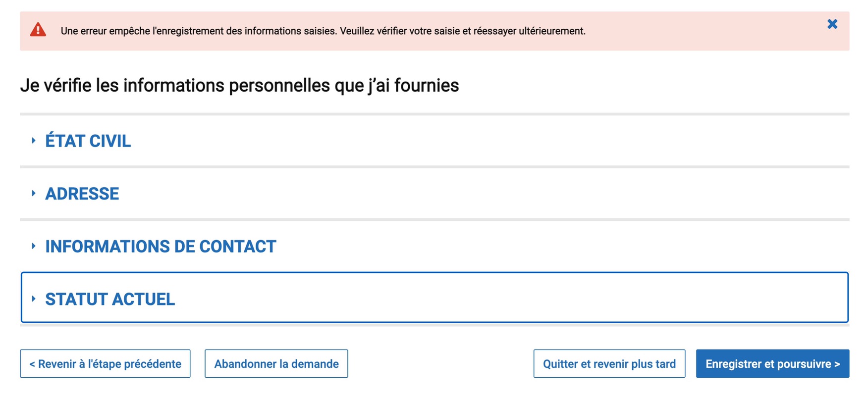Viewport: 868px width, 402px height.
Task: Select the ADRESSE section heading
Action: (x=82, y=194)
